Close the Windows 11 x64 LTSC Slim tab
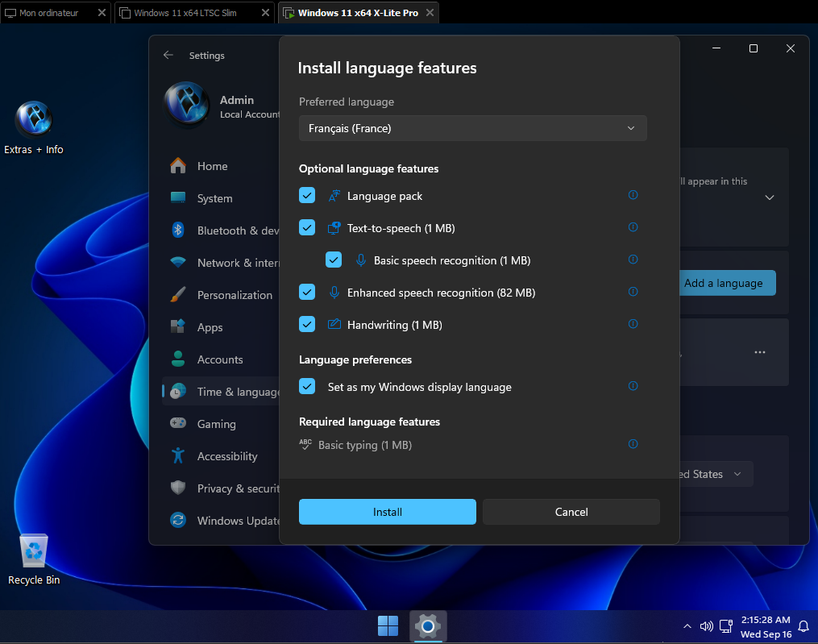 pos(265,13)
